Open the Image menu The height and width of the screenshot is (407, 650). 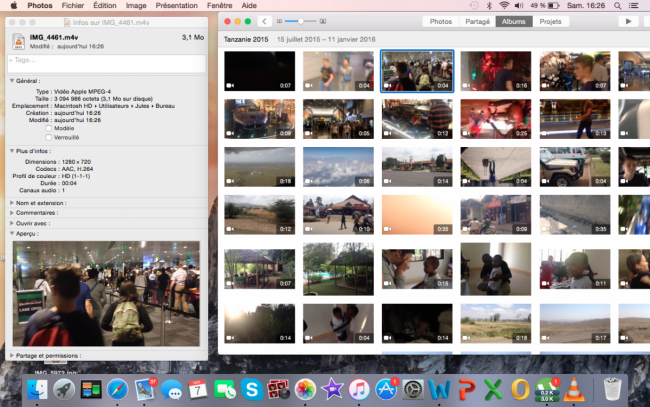click(x=136, y=5)
